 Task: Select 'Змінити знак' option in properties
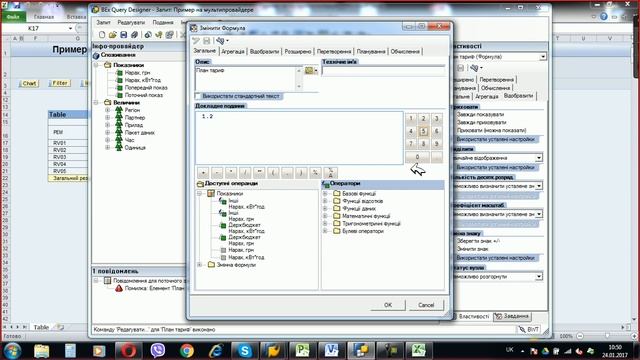(472, 249)
